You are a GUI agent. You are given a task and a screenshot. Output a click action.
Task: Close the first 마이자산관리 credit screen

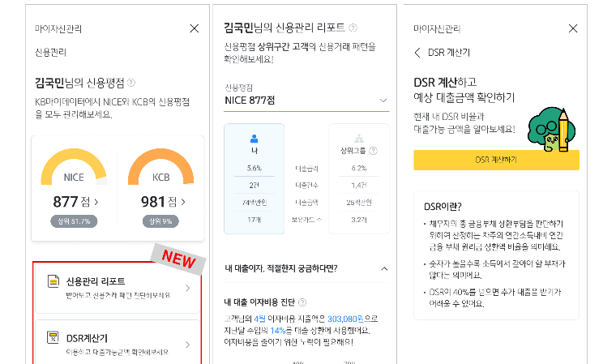(x=194, y=28)
